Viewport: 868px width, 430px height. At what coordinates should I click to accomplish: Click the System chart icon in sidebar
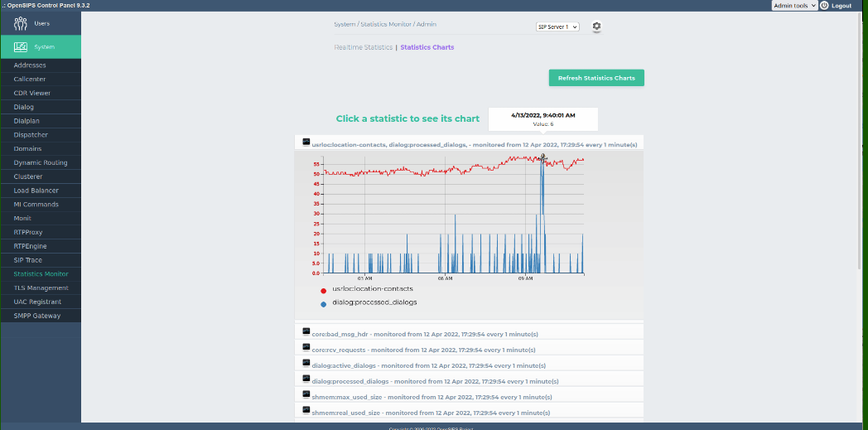[22, 46]
